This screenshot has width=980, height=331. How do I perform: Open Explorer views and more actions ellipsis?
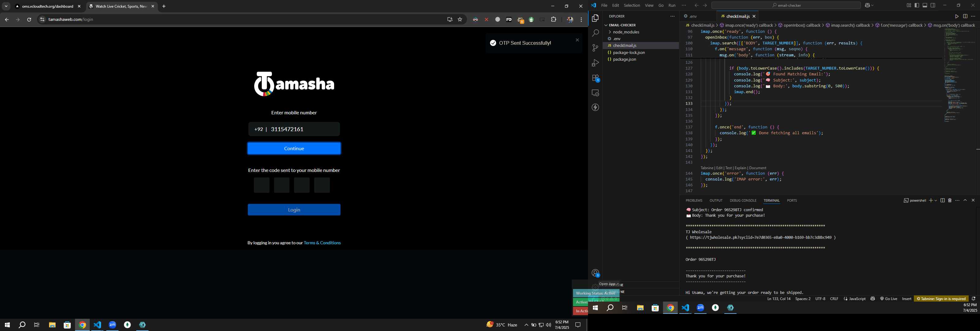coord(672,16)
